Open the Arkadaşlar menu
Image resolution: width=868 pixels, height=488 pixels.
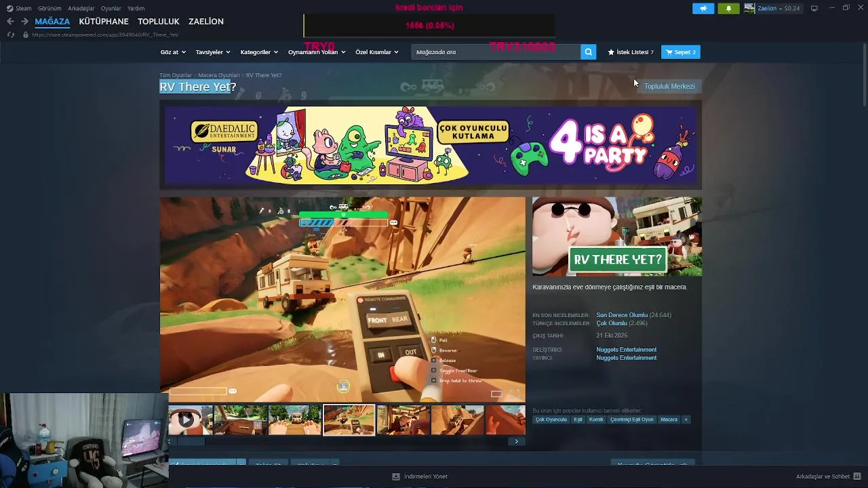click(x=81, y=8)
